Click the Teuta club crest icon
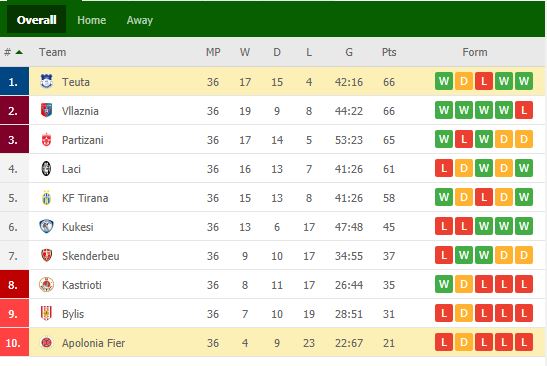The width and height of the screenshot is (547, 366). coord(46,82)
